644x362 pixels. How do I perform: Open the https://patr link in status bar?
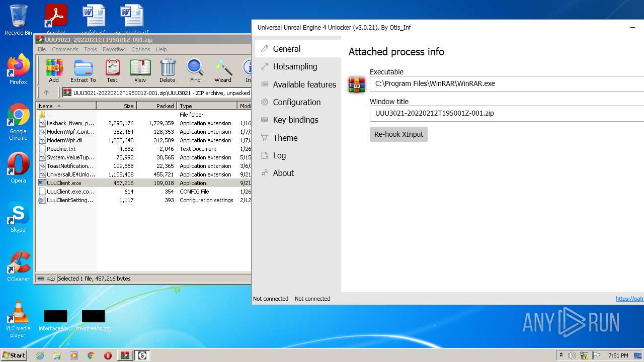(x=629, y=299)
